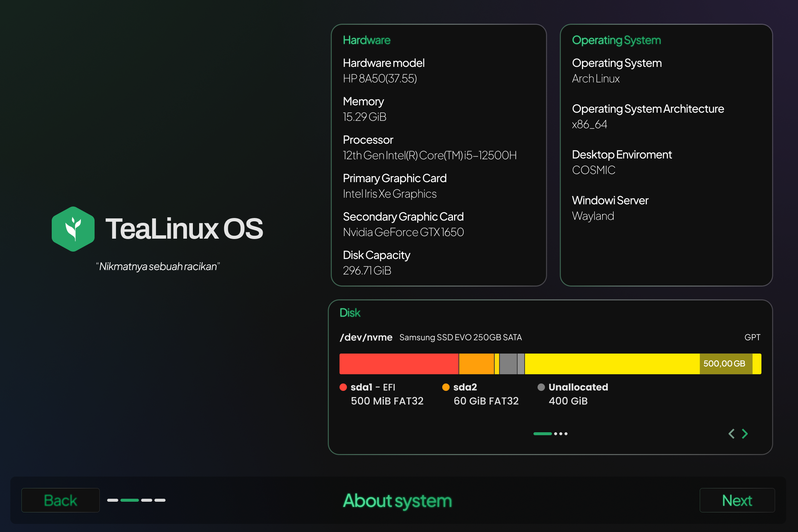798x532 pixels.
Task: Click the TeaLinux OS logo icon
Action: pyautogui.click(x=73, y=229)
